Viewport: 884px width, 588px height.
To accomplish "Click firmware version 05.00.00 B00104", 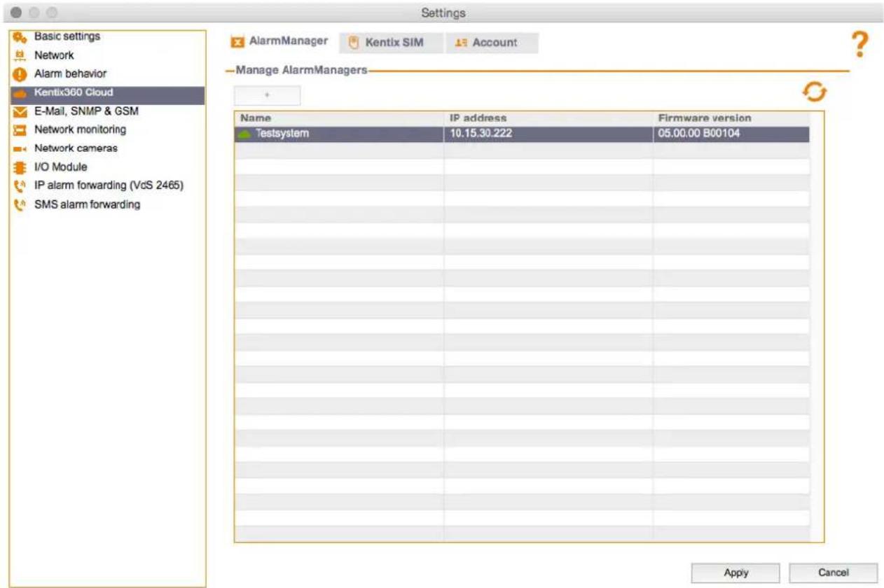I will tap(698, 134).
